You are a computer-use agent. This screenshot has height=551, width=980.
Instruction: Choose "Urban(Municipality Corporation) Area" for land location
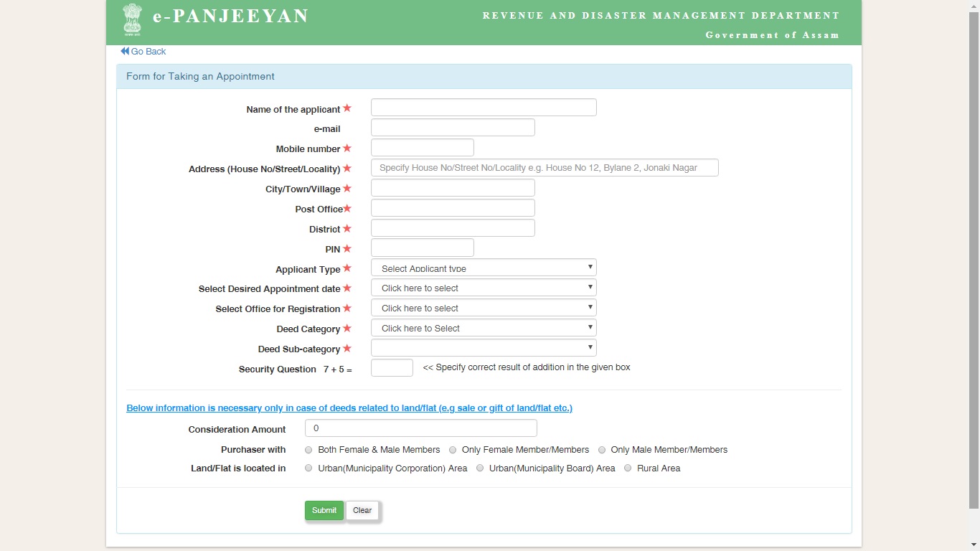click(308, 468)
